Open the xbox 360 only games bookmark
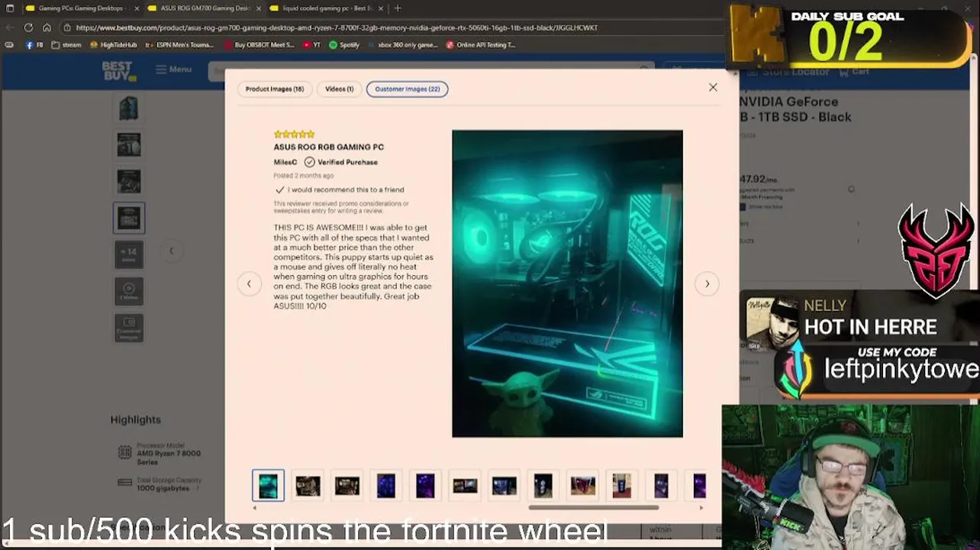The width and height of the screenshot is (980, 550). [402, 45]
